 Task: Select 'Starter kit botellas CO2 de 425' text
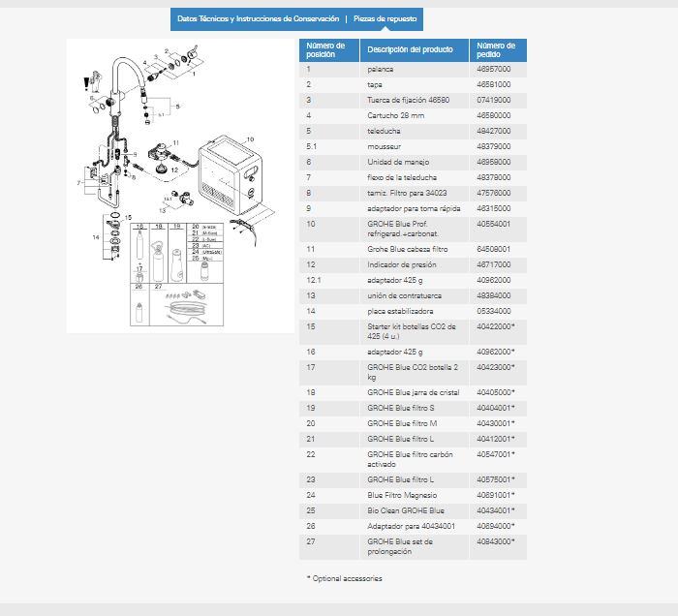coord(412,331)
